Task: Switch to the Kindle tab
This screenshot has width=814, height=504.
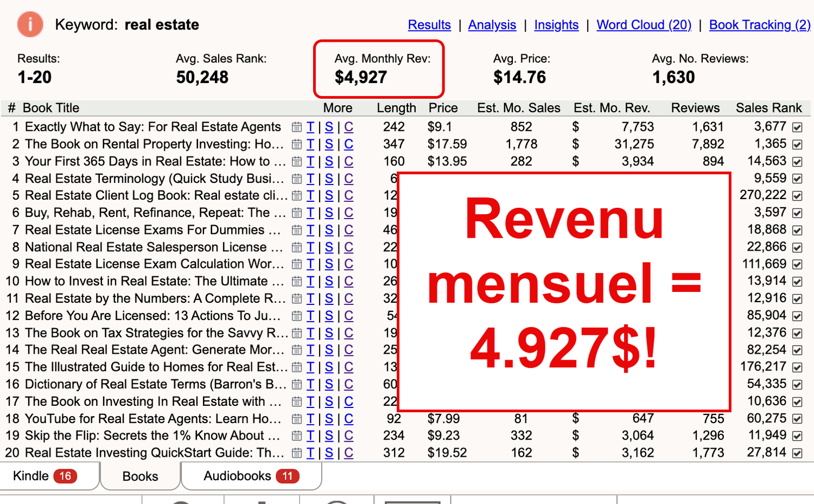Action: click(49, 476)
